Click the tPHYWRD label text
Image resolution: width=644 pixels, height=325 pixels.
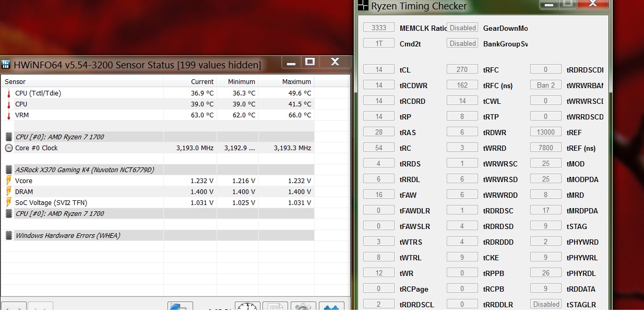(x=582, y=242)
